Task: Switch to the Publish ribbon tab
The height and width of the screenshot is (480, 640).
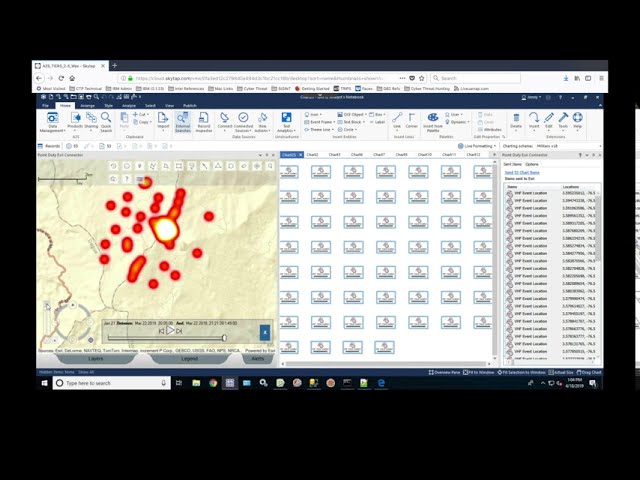Action: [x=190, y=105]
